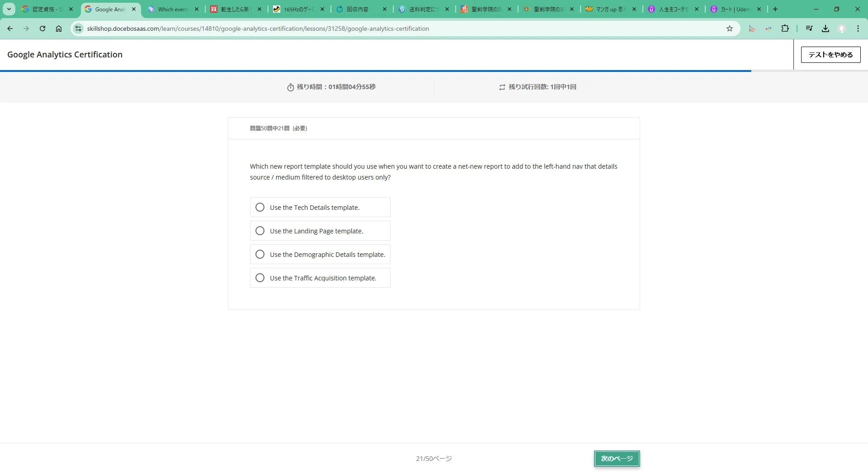
Task: Open the browser home page
Action: coord(59,28)
